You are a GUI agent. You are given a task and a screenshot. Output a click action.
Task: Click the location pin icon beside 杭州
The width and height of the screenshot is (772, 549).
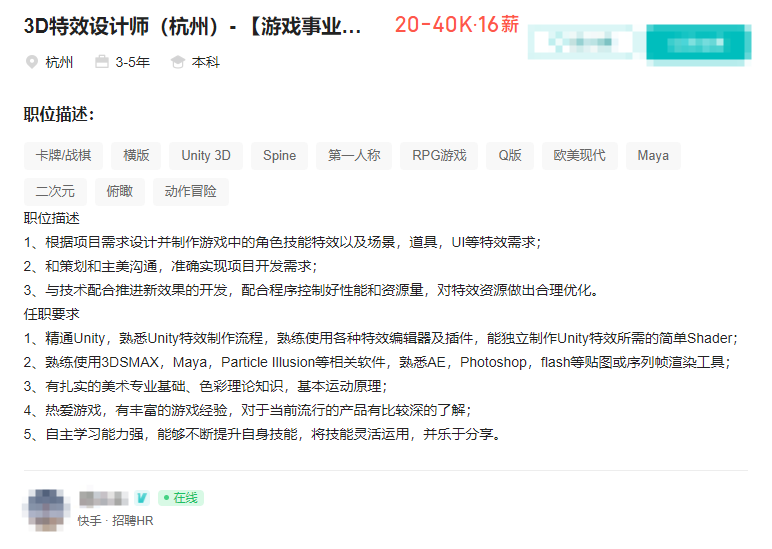point(31,62)
